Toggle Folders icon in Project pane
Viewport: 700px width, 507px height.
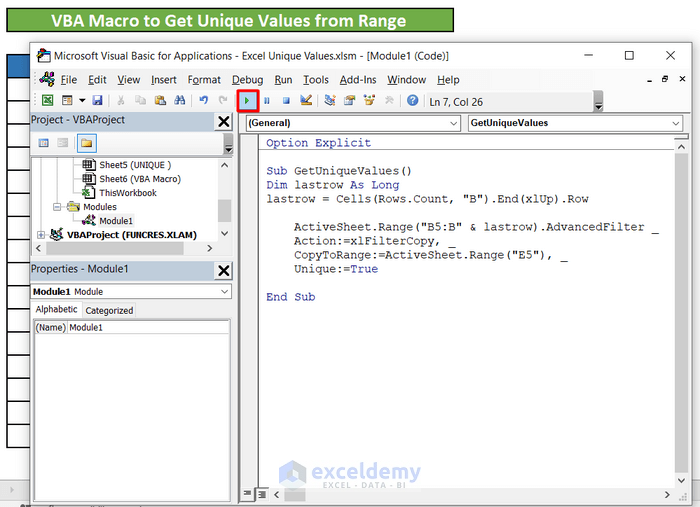point(87,143)
